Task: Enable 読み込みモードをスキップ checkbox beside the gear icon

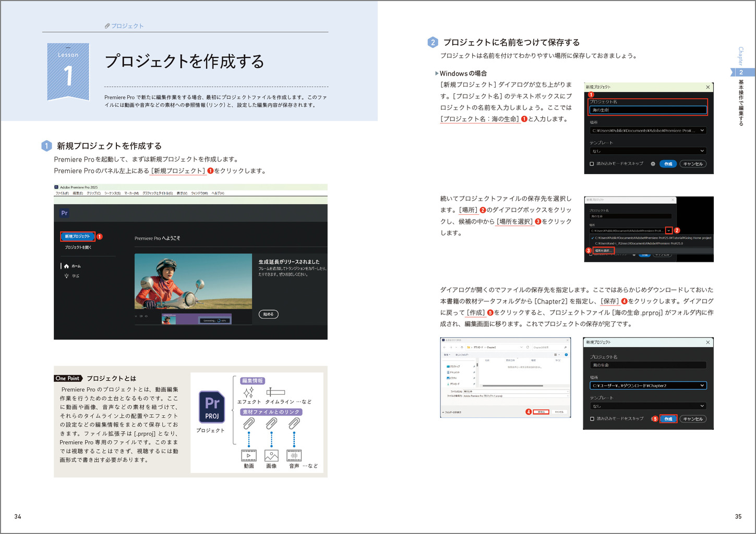Action: coord(592,164)
